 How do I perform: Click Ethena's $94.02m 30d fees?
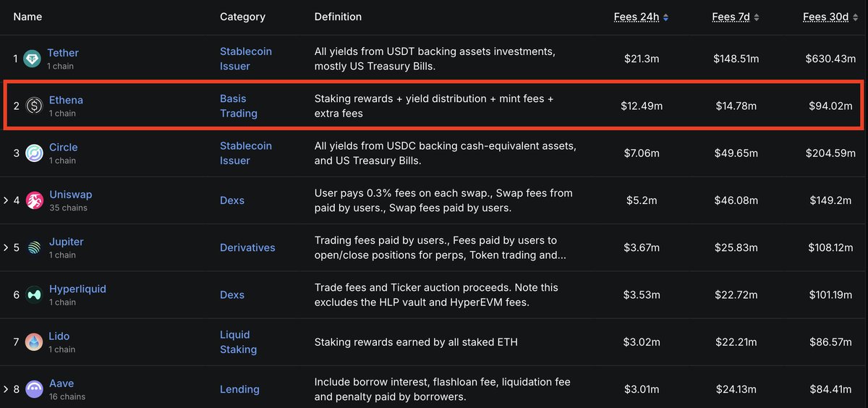click(x=830, y=106)
